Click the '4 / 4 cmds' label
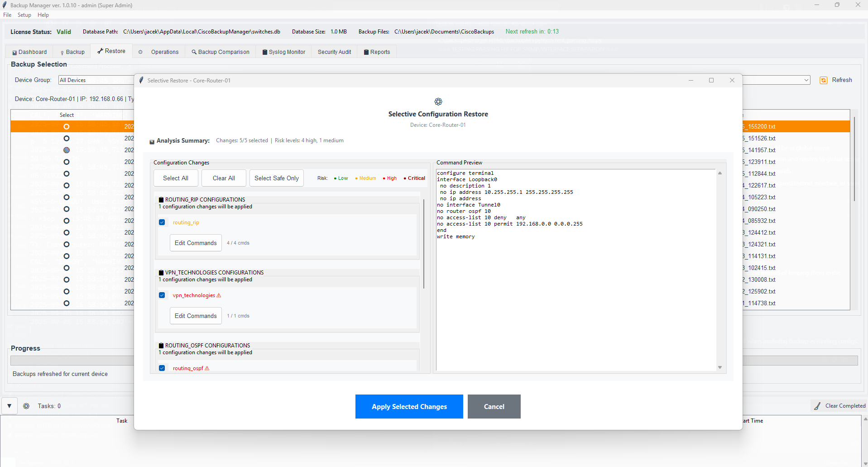 pyautogui.click(x=238, y=243)
